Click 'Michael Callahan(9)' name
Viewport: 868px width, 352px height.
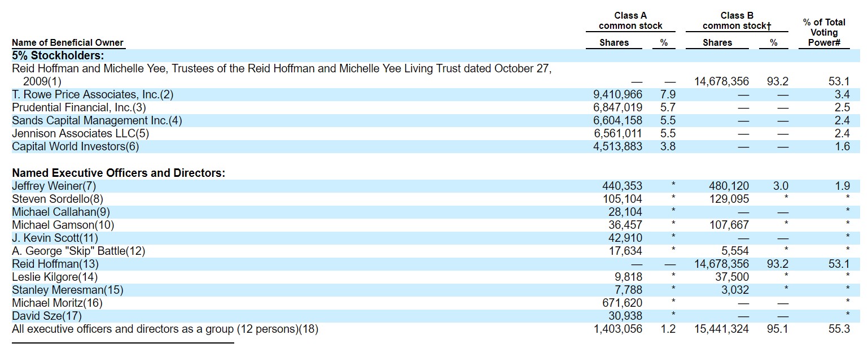(61, 212)
